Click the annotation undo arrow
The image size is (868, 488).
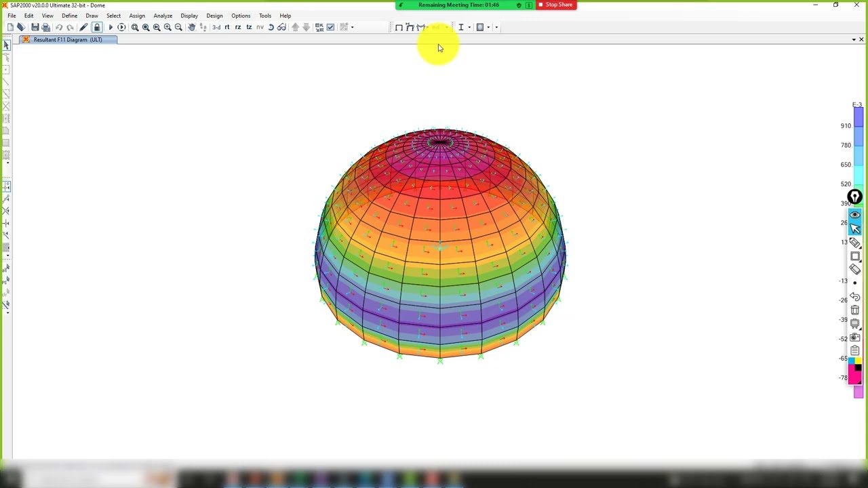(854, 297)
